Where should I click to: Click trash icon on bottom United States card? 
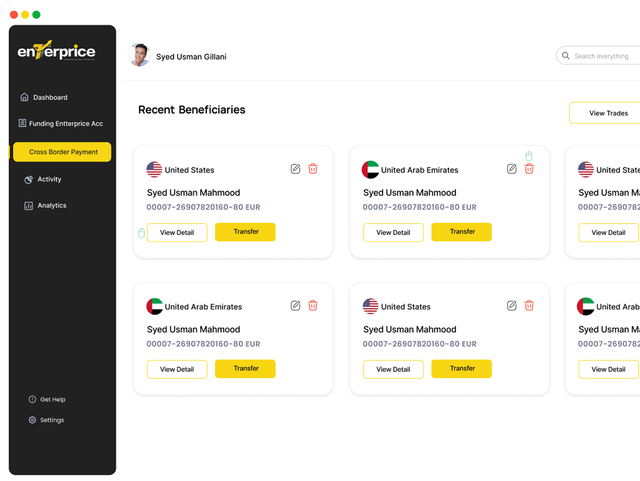coord(529,306)
